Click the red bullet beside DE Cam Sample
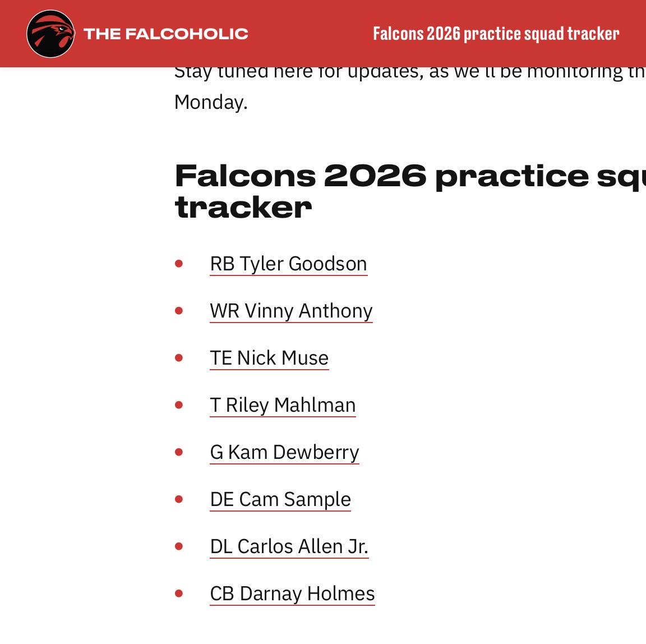The width and height of the screenshot is (646, 644). [x=179, y=499]
